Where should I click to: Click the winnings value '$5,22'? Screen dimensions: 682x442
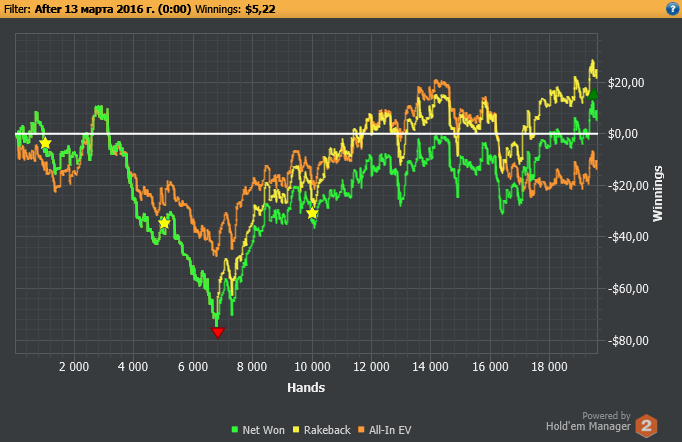click(x=260, y=9)
